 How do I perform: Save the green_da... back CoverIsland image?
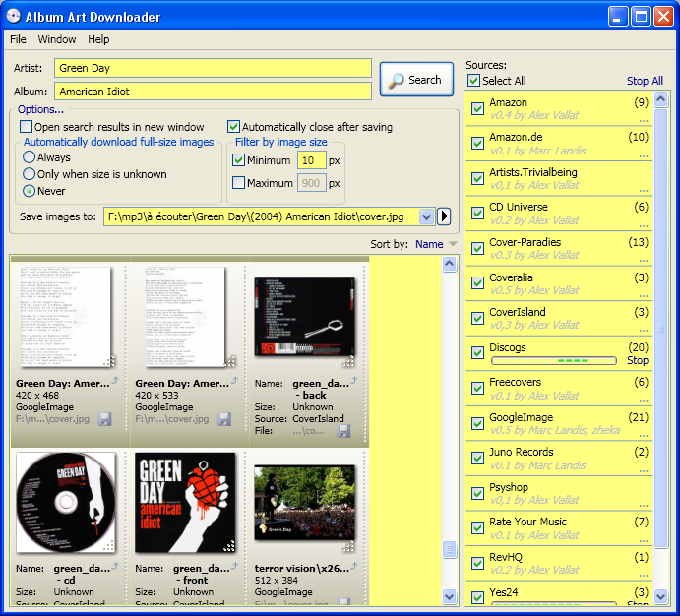343,431
